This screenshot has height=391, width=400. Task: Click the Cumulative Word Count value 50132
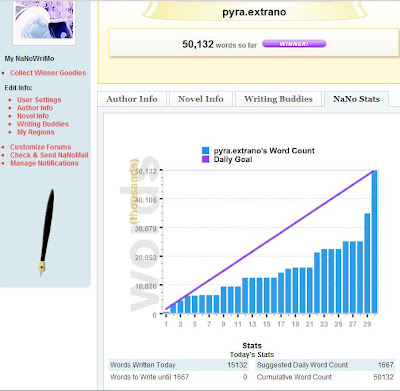pyautogui.click(x=384, y=377)
